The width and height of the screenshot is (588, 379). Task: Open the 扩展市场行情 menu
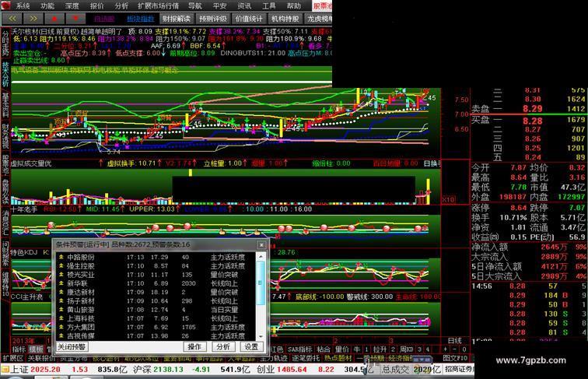[x=158, y=5]
